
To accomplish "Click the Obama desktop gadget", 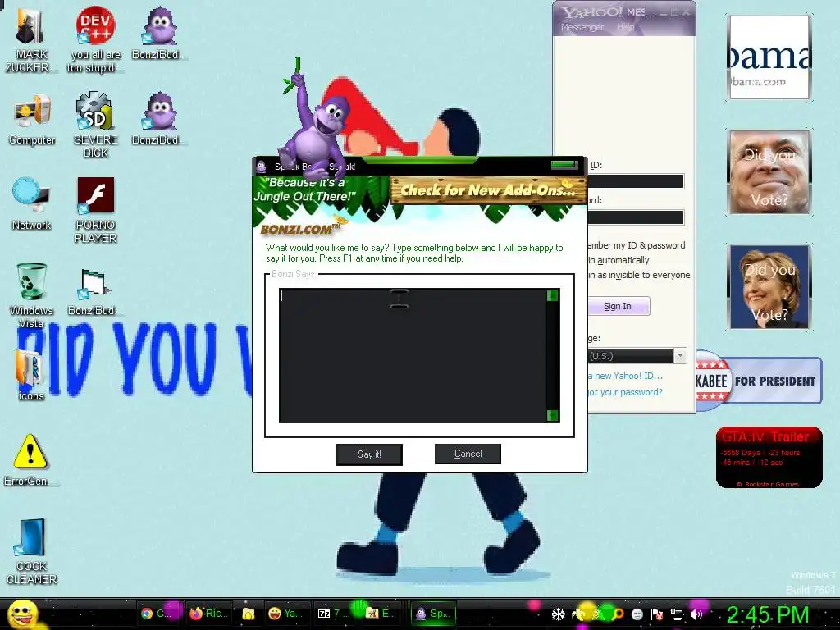I will [x=769, y=57].
